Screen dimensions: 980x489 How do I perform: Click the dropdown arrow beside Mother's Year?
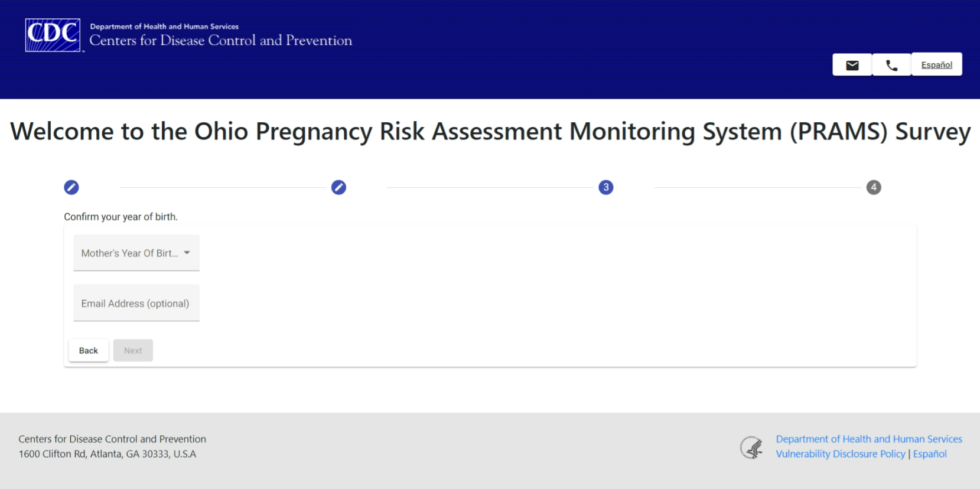click(x=187, y=253)
